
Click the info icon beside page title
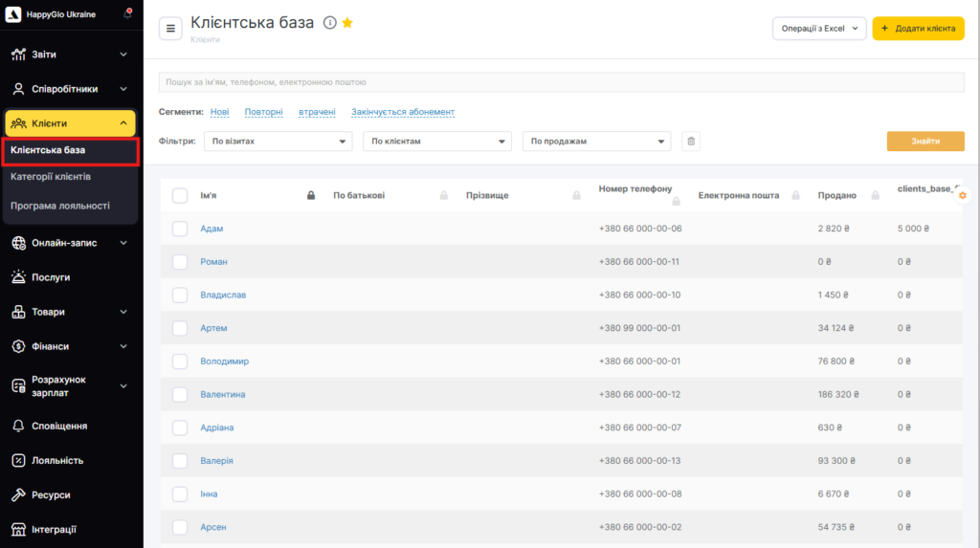click(330, 23)
